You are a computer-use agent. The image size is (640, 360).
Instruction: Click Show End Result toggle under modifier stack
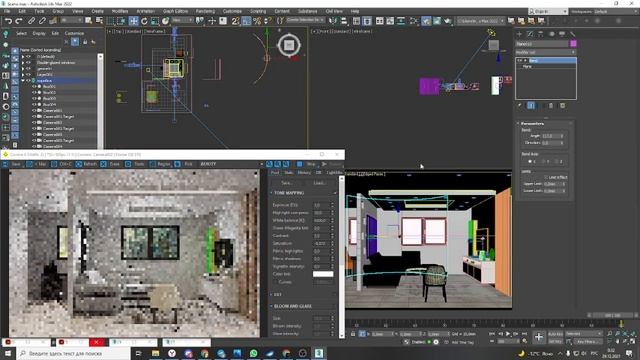click(531, 106)
